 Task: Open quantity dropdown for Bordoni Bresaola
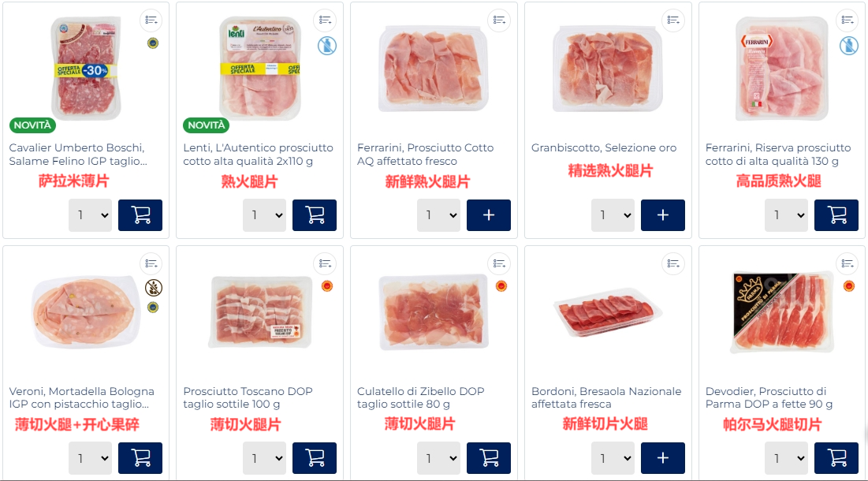pyautogui.click(x=613, y=458)
